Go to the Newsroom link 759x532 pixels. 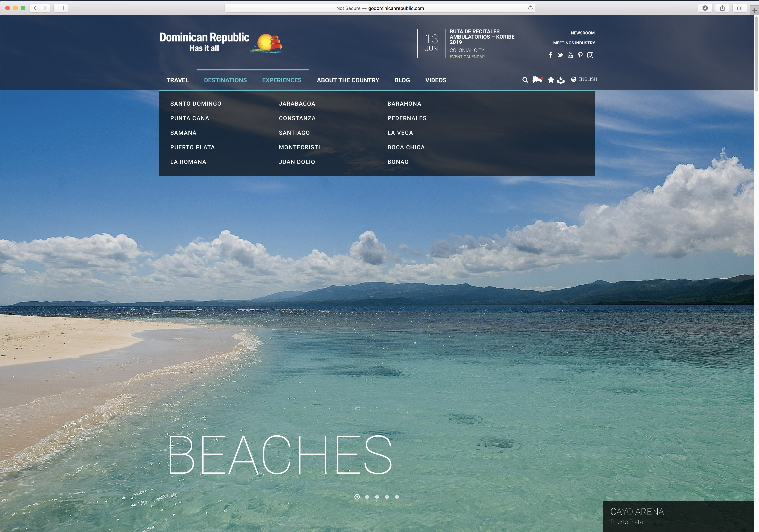pyautogui.click(x=583, y=33)
